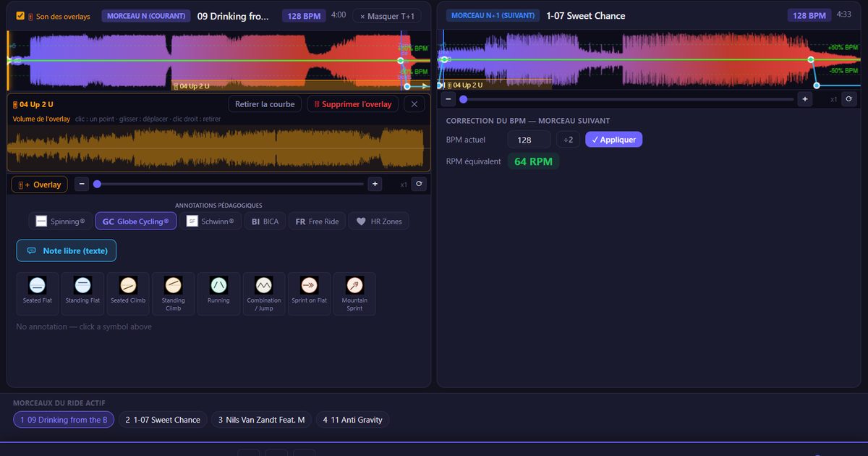Apply BPM correction with 'Appliquer'
The image size is (868, 456).
click(613, 140)
